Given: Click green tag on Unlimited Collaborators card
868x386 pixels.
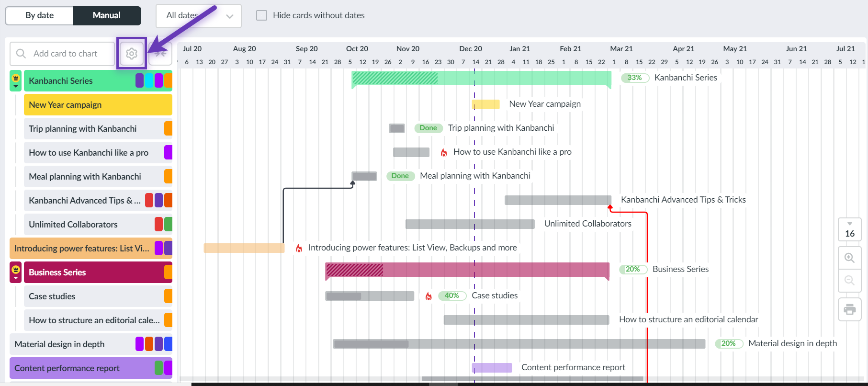Looking at the screenshot, I should pyautogui.click(x=169, y=224).
